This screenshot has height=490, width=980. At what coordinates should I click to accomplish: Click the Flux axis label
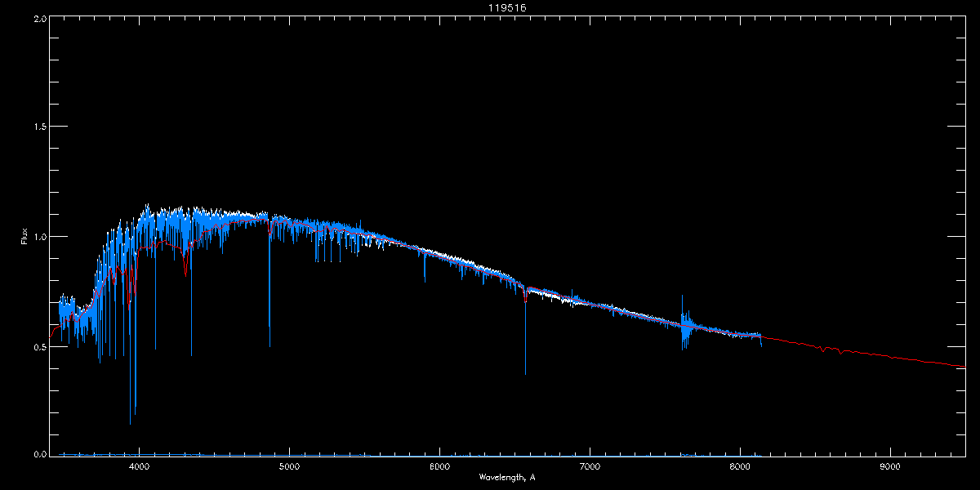click(x=24, y=237)
